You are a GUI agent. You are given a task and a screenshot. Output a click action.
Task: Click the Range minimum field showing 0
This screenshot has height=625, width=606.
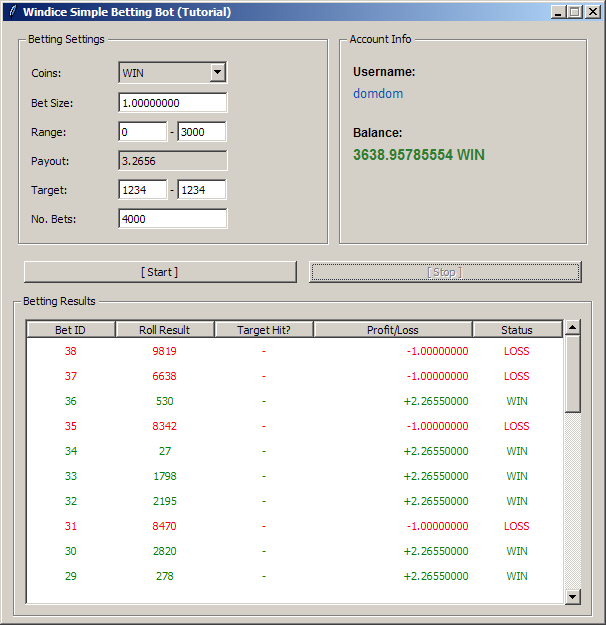click(x=143, y=132)
